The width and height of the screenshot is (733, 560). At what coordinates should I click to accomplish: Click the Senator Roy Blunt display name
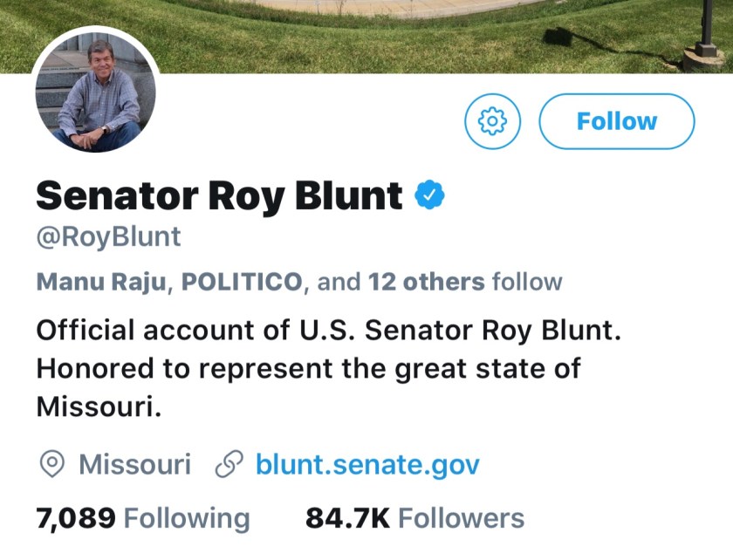(219, 195)
